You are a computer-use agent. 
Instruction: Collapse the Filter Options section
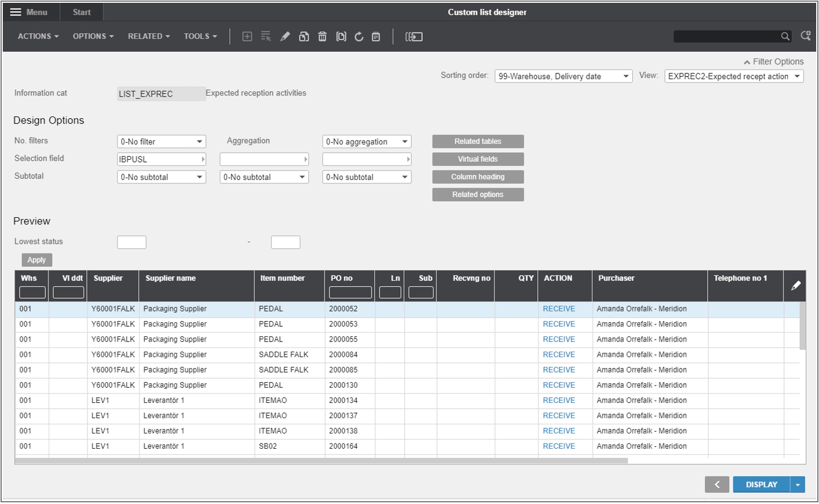pyautogui.click(x=773, y=62)
